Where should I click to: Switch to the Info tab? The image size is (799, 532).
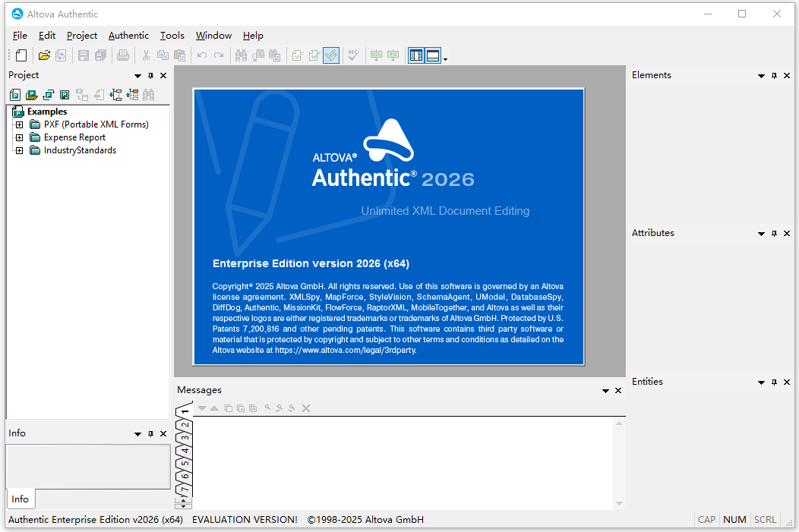(x=20, y=499)
